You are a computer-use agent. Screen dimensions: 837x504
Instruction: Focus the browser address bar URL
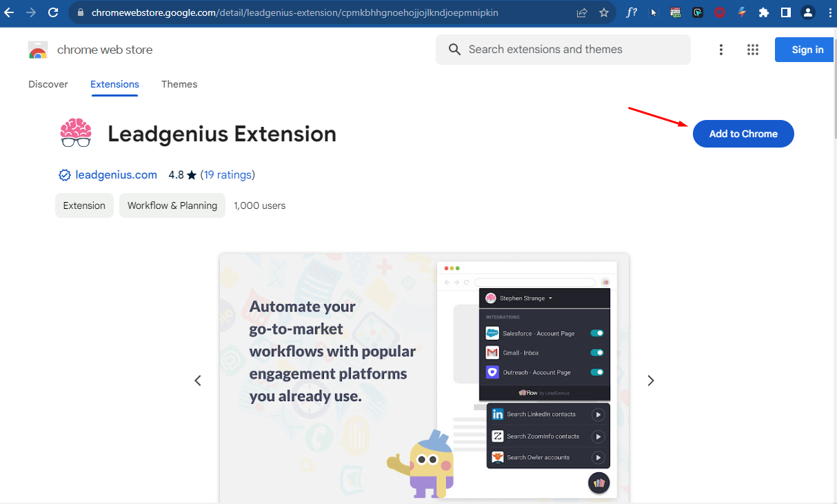pos(294,12)
